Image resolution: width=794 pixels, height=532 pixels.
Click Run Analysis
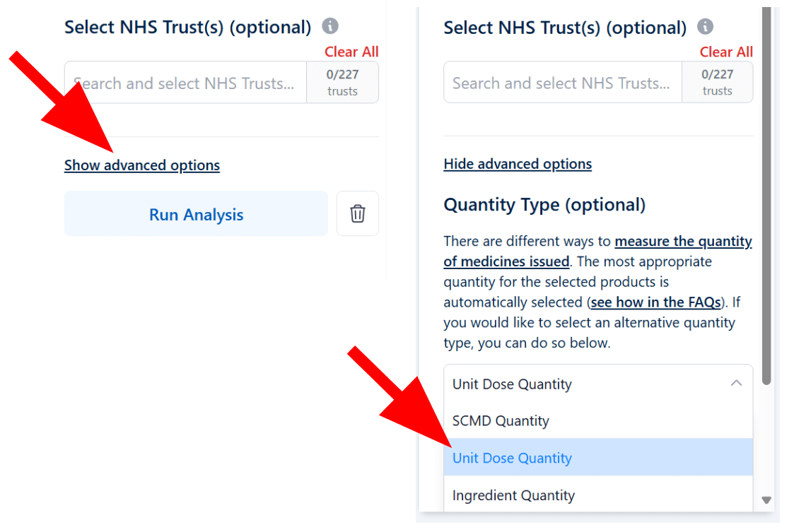click(x=196, y=213)
